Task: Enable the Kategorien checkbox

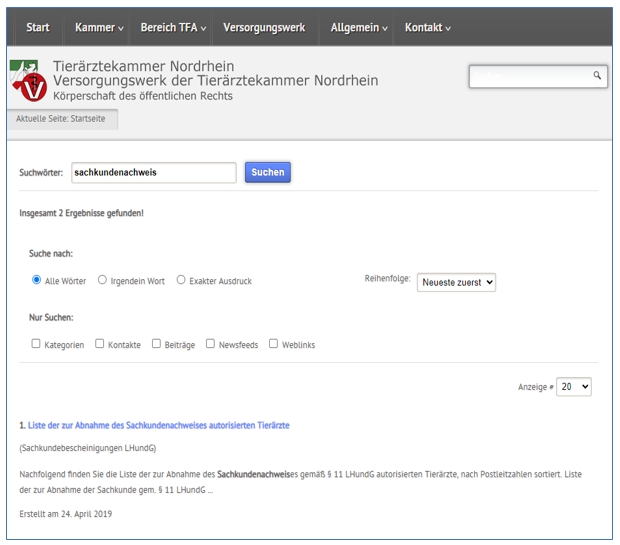Action: tap(36, 344)
